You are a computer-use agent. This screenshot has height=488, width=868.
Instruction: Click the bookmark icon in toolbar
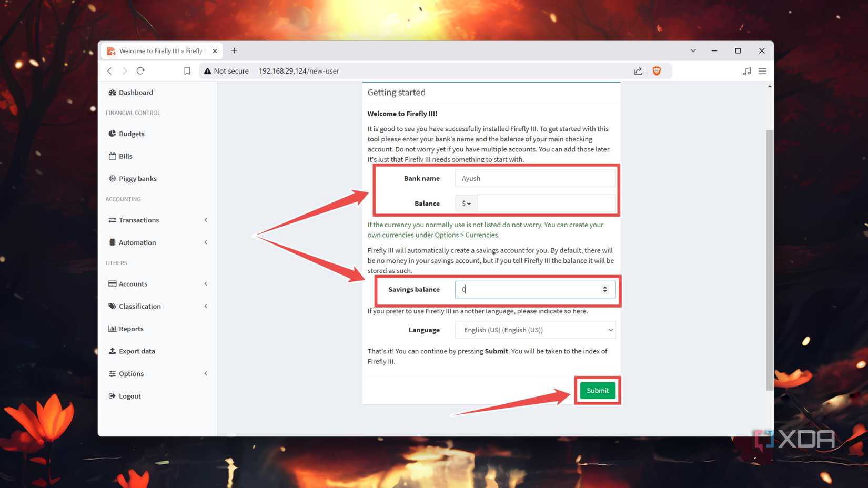coord(187,71)
